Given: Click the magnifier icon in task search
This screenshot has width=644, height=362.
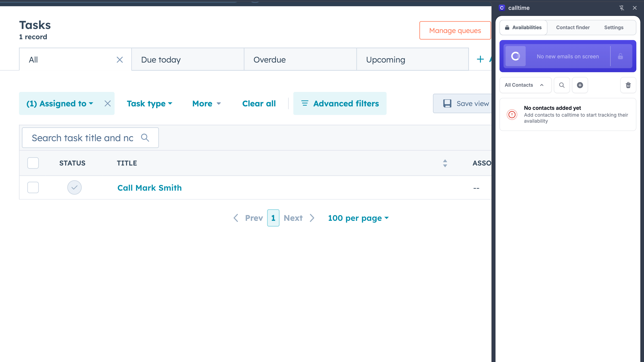Looking at the screenshot, I should point(145,138).
